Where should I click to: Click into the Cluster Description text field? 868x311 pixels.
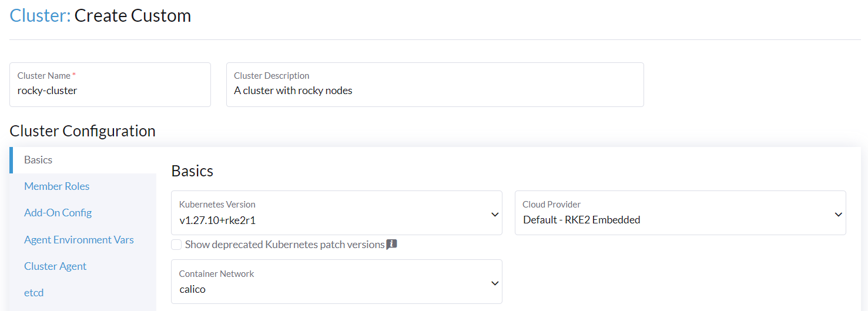pos(435,91)
